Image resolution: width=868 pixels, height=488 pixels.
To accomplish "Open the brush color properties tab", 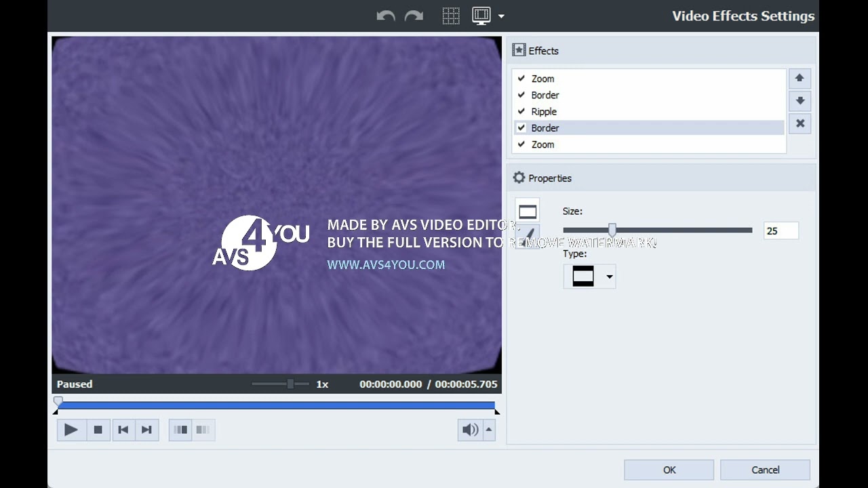I will point(528,236).
